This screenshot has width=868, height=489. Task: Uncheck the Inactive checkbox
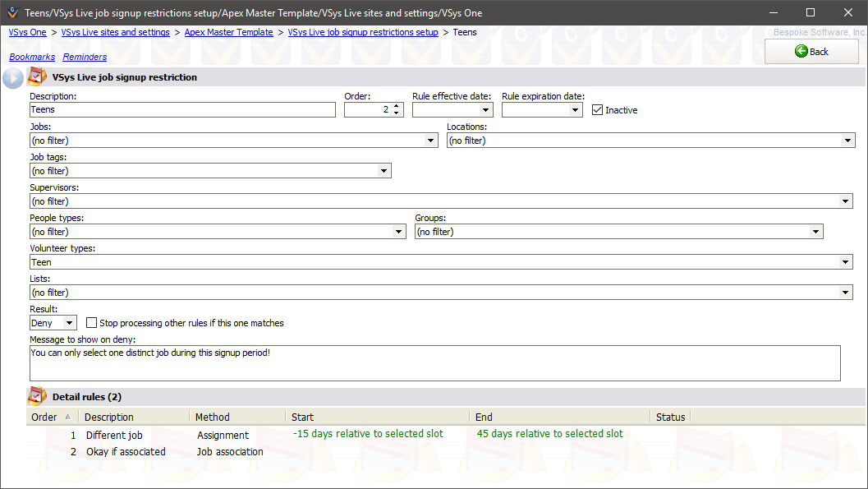coord(598,110)
